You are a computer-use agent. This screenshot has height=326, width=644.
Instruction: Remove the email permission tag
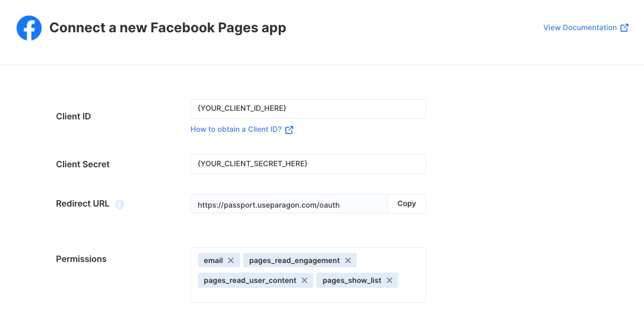pyautogui.click(x=231, y=260)
